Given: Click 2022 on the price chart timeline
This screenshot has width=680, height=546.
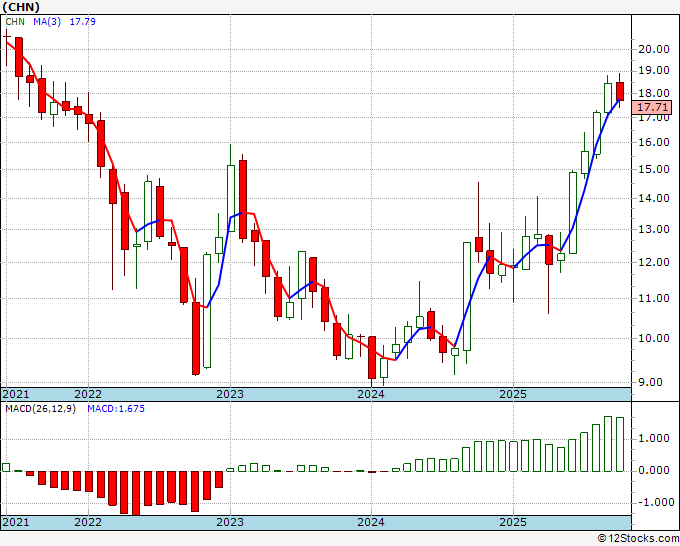Looking at the screenshot, I should coord(88,394).
